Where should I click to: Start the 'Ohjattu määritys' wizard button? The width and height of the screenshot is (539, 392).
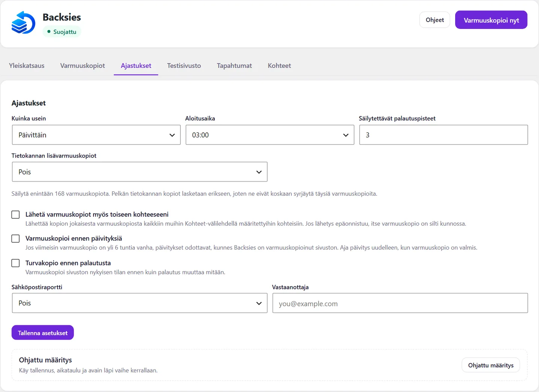491,365
